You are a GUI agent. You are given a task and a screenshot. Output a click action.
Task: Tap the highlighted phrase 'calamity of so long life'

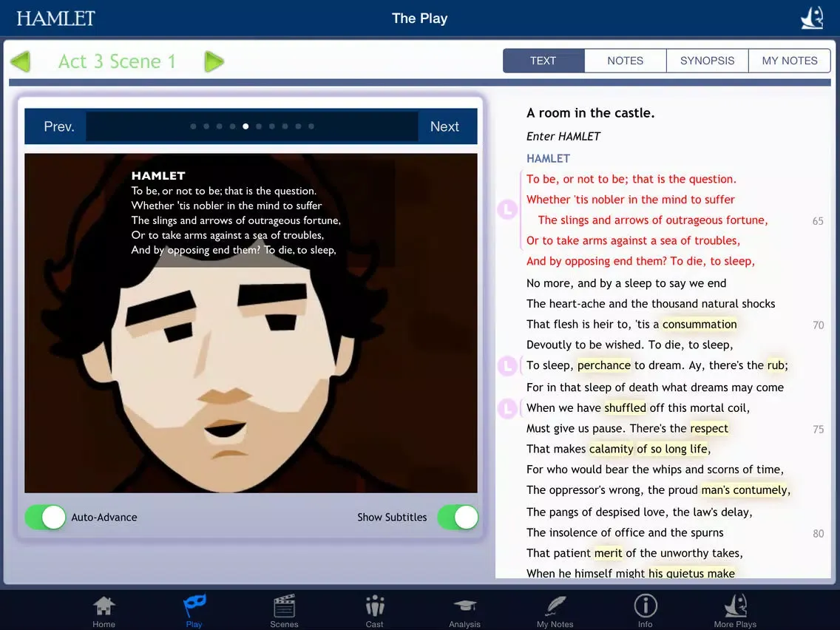(x=648, y=449)
